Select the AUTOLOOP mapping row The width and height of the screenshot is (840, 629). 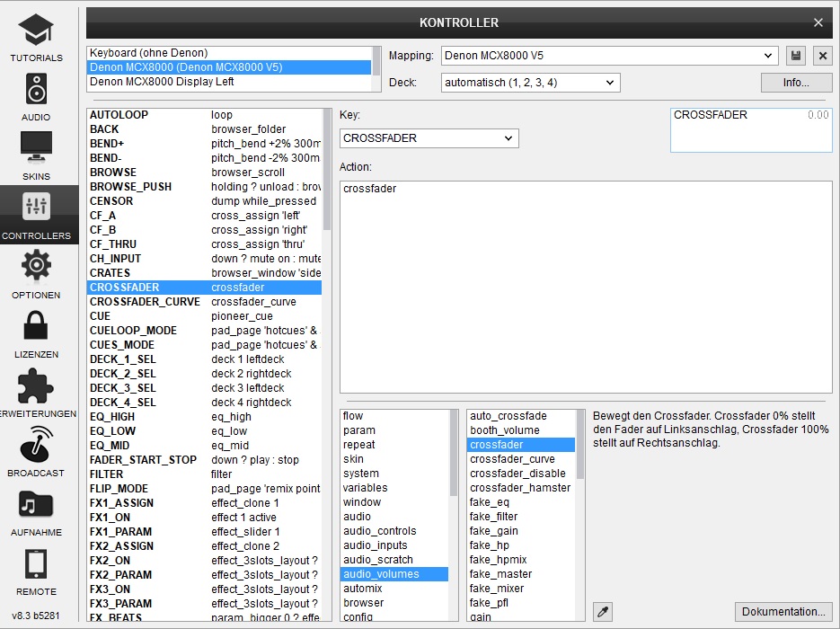(204, 115)
